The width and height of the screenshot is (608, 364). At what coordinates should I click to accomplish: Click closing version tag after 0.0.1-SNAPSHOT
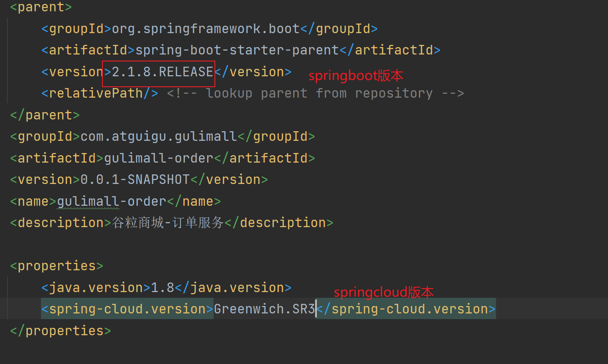[x=229, y=180]
